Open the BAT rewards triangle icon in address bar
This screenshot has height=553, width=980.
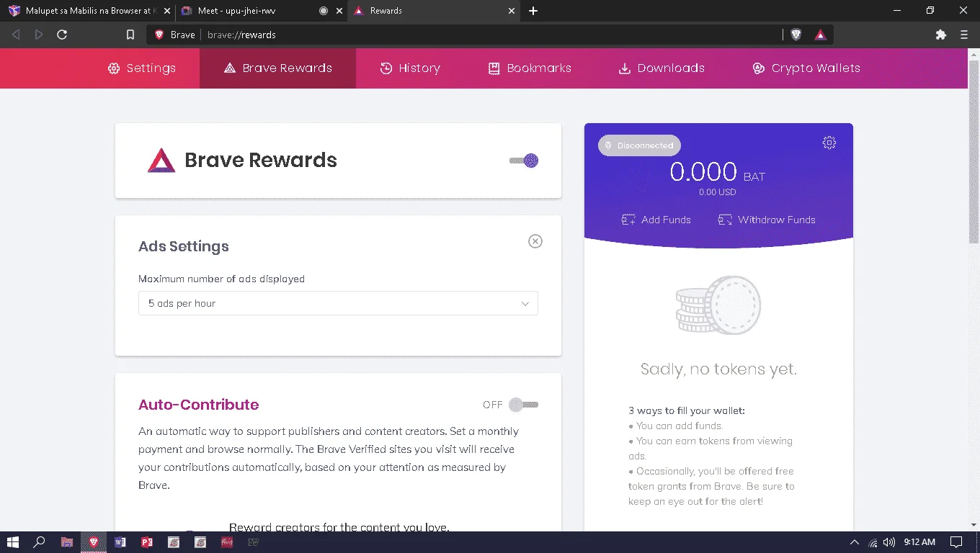click(x=820, y=35)
